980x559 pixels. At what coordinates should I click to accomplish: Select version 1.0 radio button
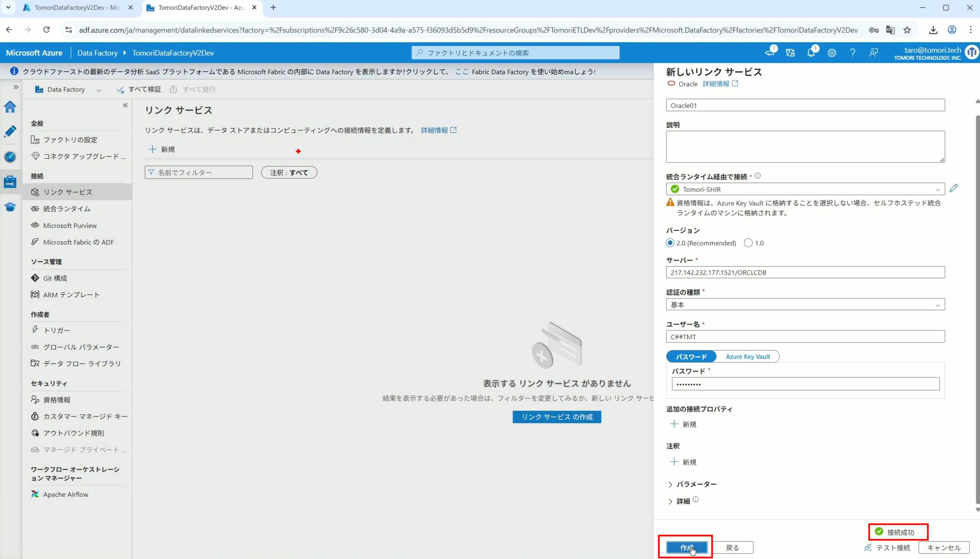coord(748,243)
